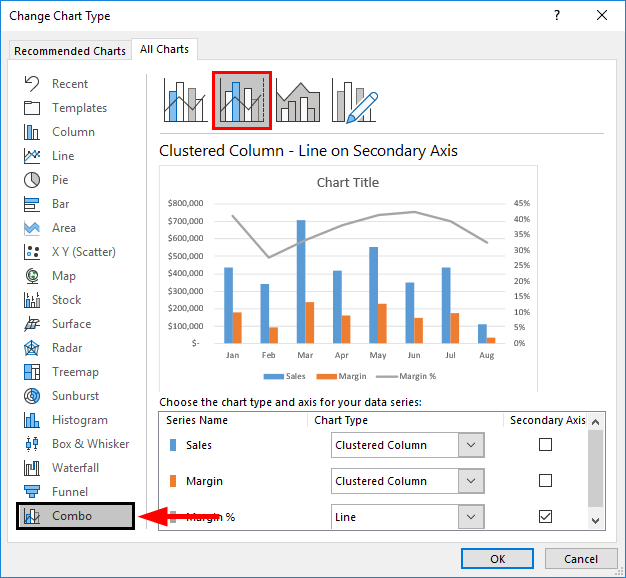Open the Templates folder icon
The width and height of the screenshot is (626, 578).
coord(32,108)
